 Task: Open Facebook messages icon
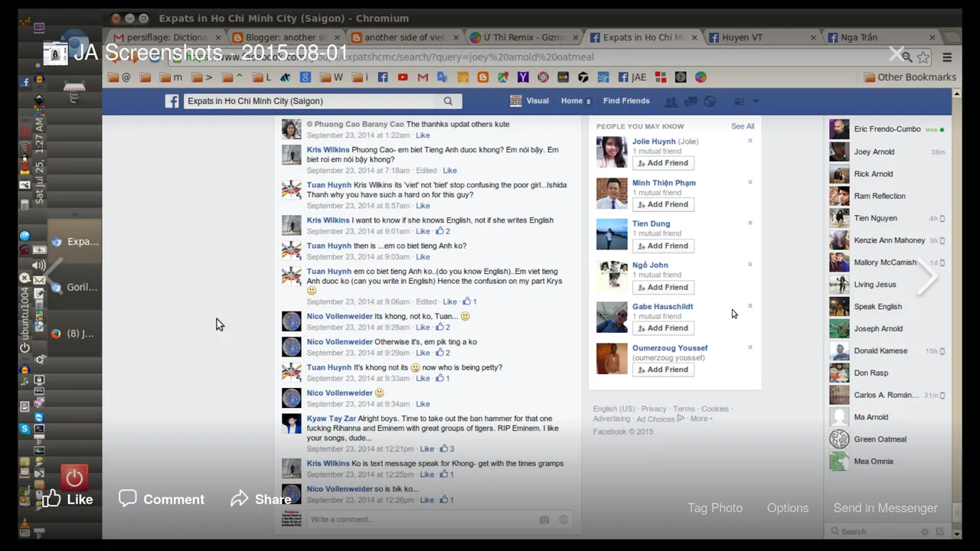pos(691,102)
